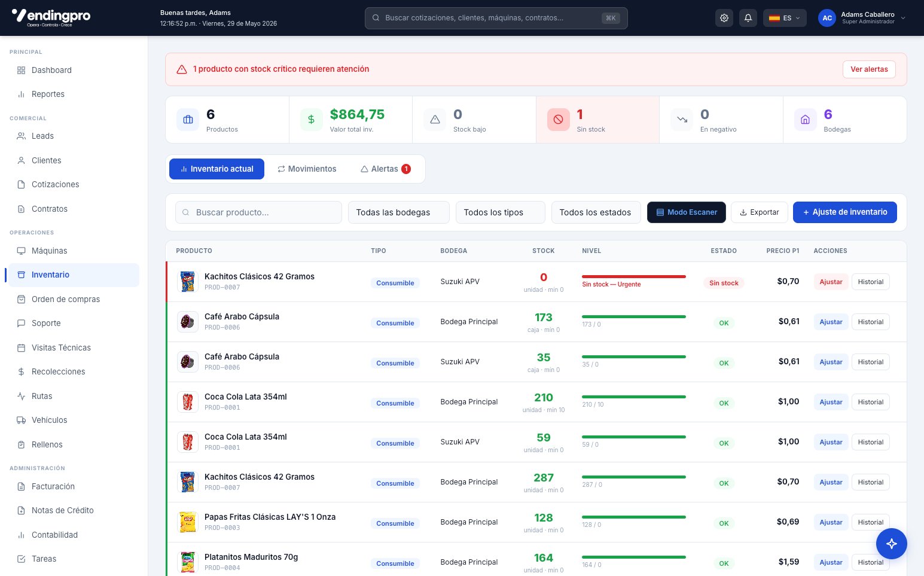Image resolution: width=924 pixels, height=576 pixels.
Task: Click the Ajuste de inventario button
Action: tap(845, 212)
